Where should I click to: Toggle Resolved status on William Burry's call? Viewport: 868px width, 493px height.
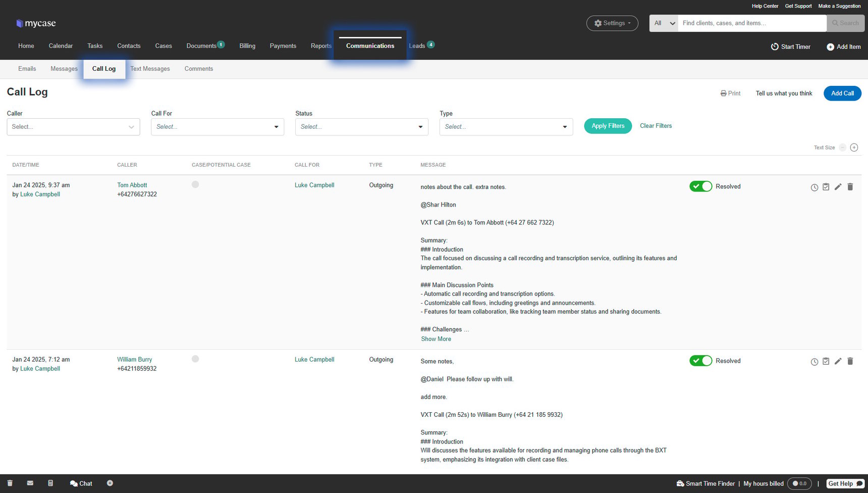point(700,361)
